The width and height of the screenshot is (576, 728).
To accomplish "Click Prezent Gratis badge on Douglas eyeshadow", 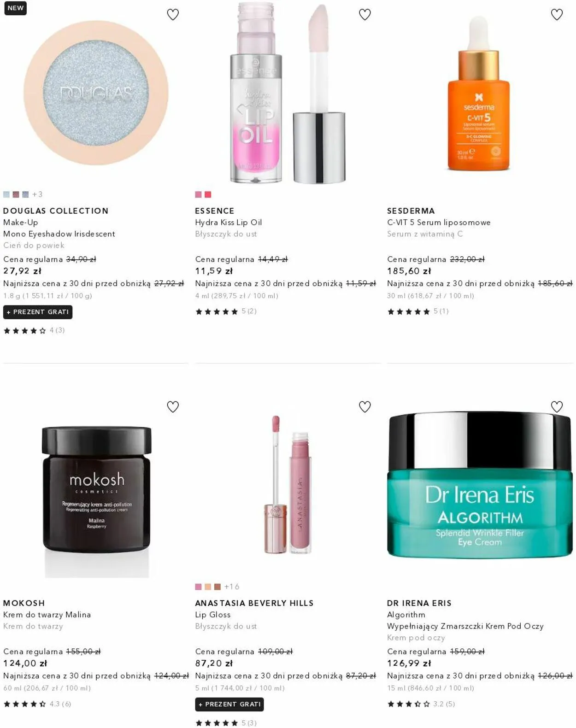I will (38, 312).
